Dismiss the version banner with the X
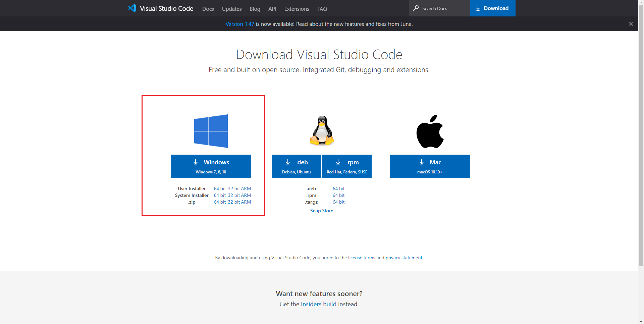644x324 pixels. [x=631, y=24]
